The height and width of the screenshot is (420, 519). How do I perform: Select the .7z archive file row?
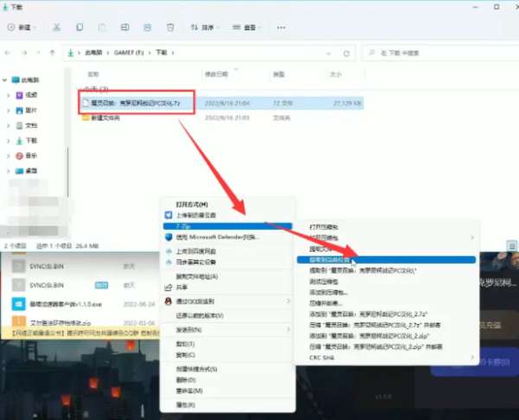point(221,103)
